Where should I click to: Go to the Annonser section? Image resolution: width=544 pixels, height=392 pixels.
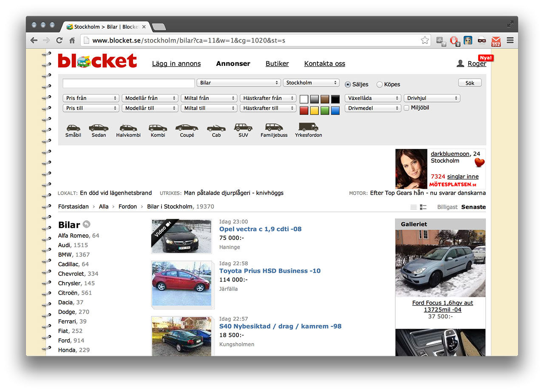coord(233,64)
